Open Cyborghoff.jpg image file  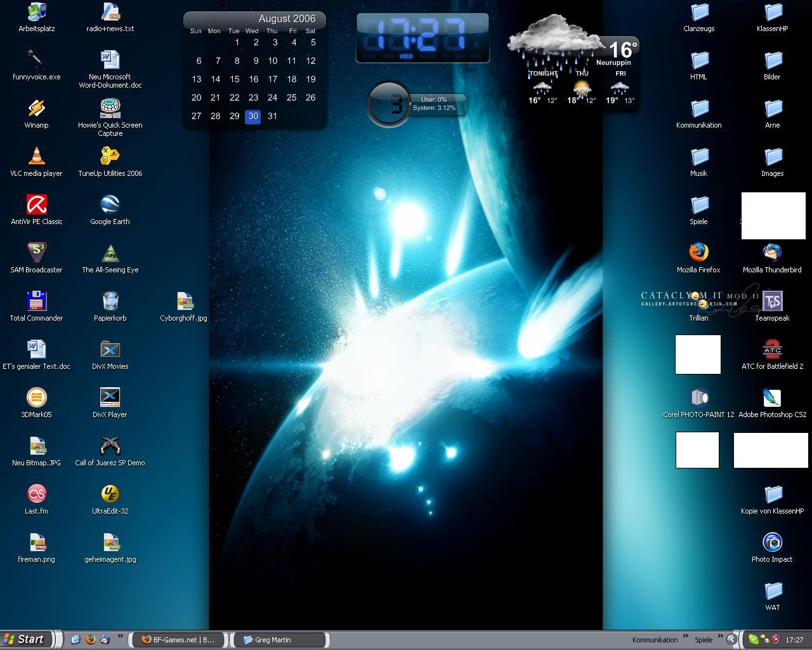click(x=184, y=307)
